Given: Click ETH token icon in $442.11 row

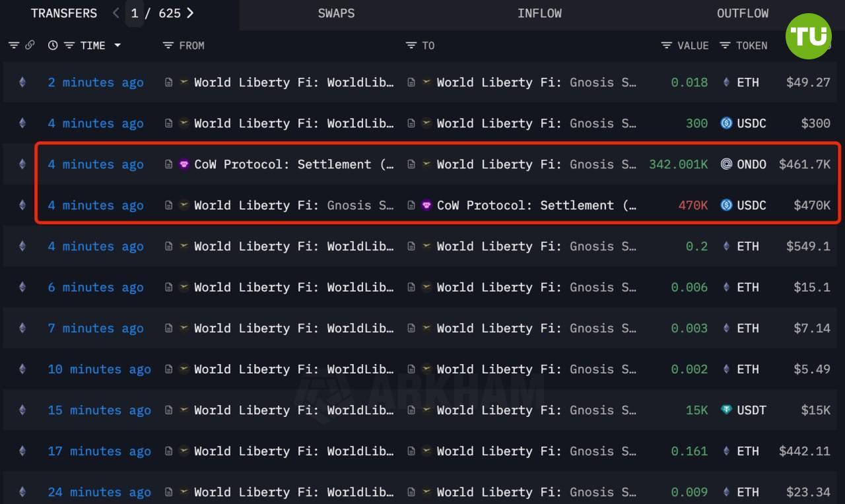Looking at the screenshot, I should click(726, 451).
